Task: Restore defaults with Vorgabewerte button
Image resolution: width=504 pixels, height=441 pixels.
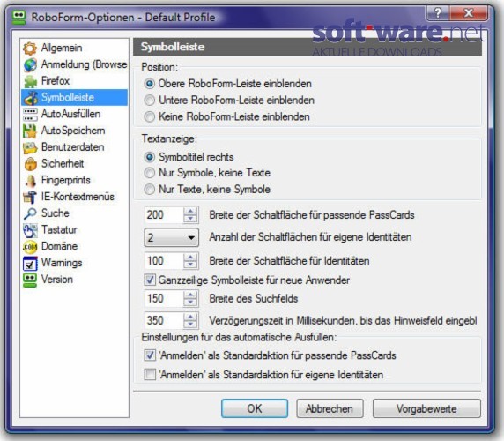Action: tap(426, 409)
